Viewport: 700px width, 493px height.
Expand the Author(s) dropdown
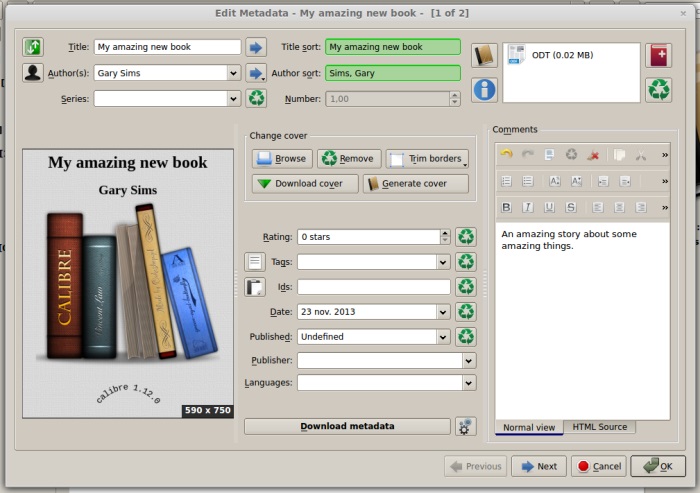point(233,73)
